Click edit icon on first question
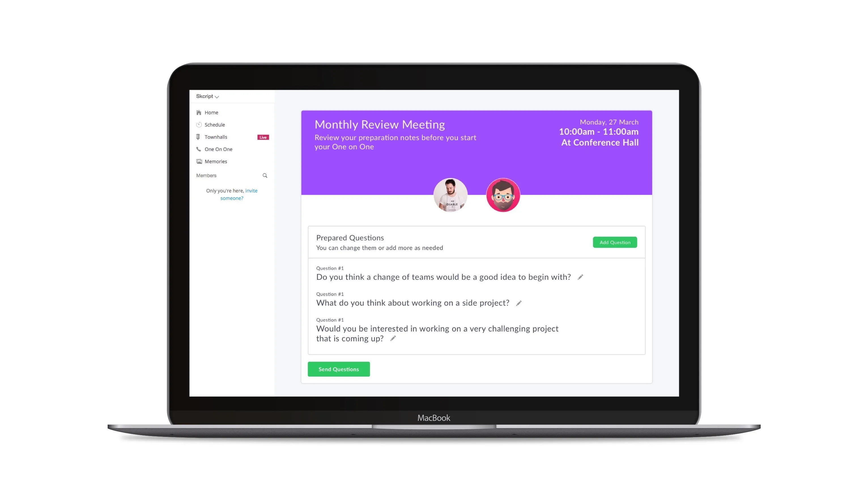This screenshot has height=504, width=868. tap(580, 277)
